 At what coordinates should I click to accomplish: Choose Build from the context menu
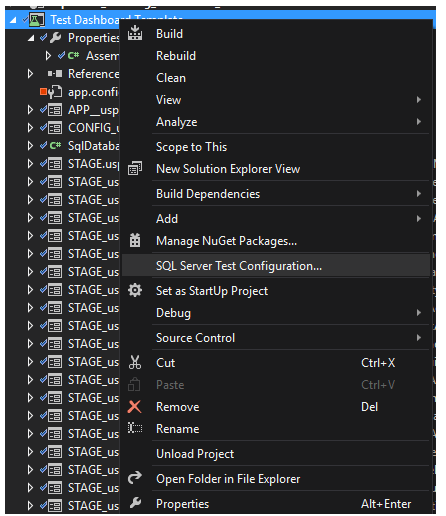[276, 34]
